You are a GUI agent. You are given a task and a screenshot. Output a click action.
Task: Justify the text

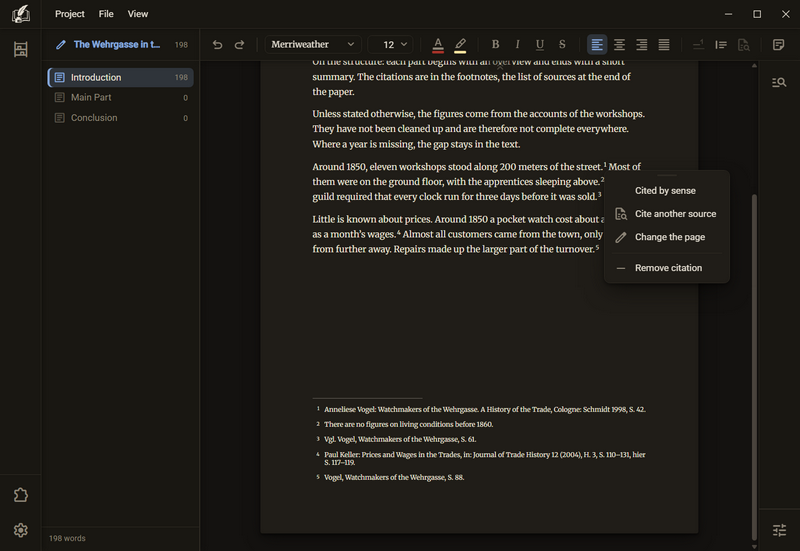pyautogui.click(x=664, y=44)
